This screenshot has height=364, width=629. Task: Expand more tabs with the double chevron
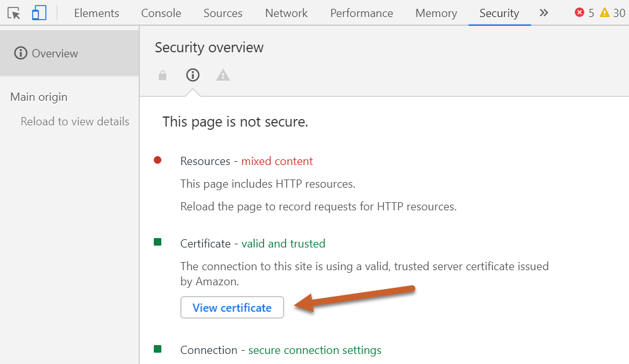544,13
